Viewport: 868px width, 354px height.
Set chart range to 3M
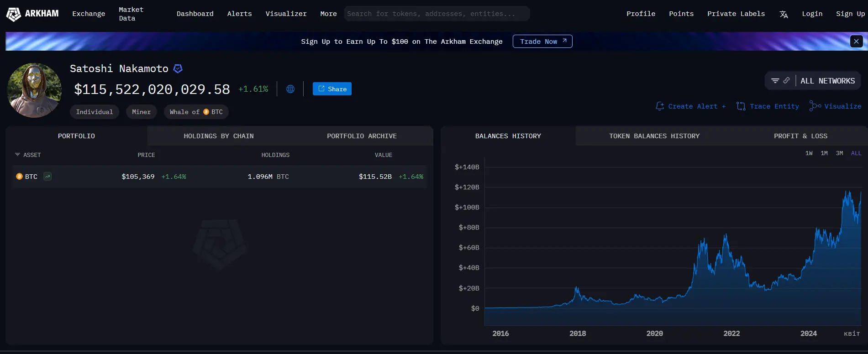tap(840, 153)
